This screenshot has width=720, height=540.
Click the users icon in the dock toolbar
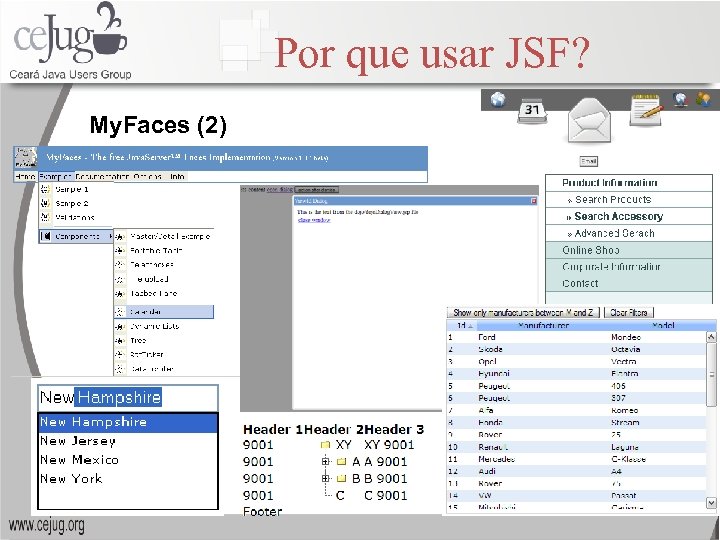coord(703,99)
